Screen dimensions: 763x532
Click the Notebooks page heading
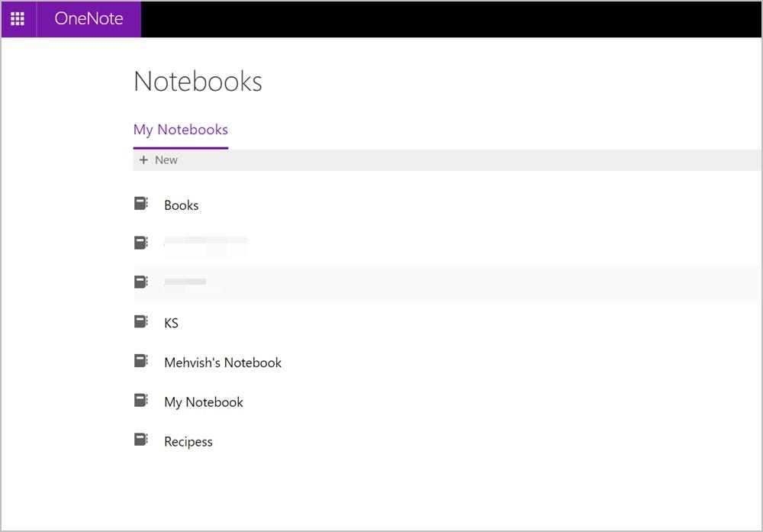point(198,81)
